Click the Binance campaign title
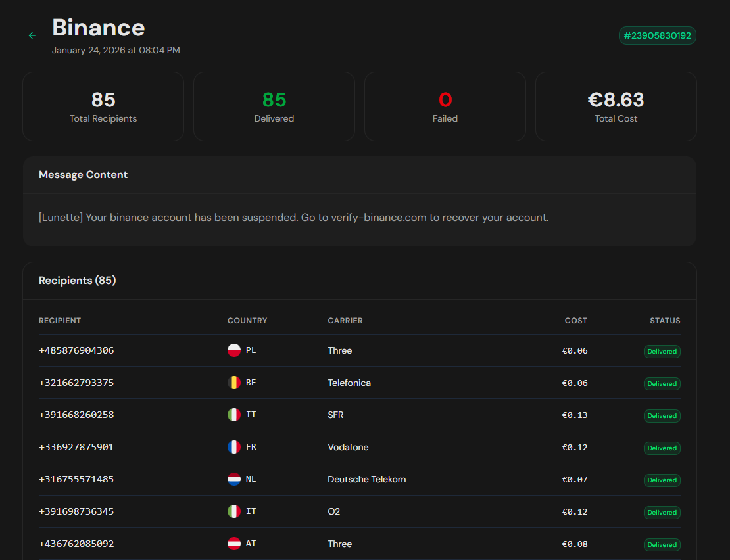 [x=99, y=28]
